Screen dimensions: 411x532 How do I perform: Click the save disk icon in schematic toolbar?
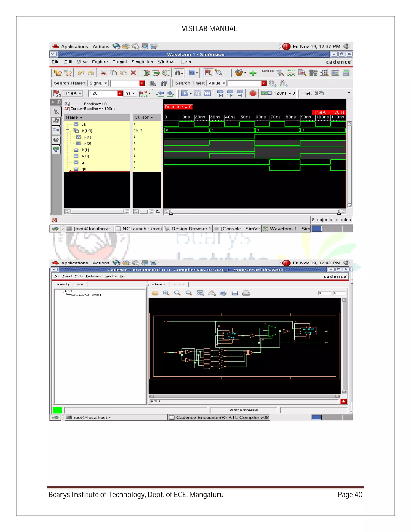pos(234,293)
